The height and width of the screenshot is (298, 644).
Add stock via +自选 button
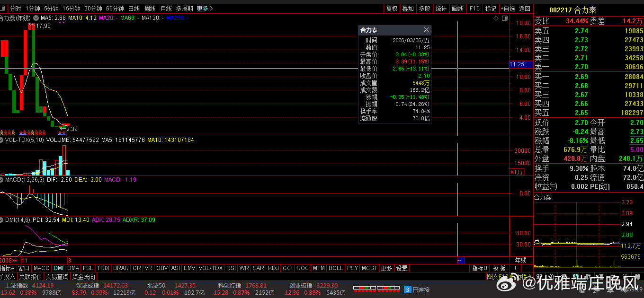click(507, 9)
